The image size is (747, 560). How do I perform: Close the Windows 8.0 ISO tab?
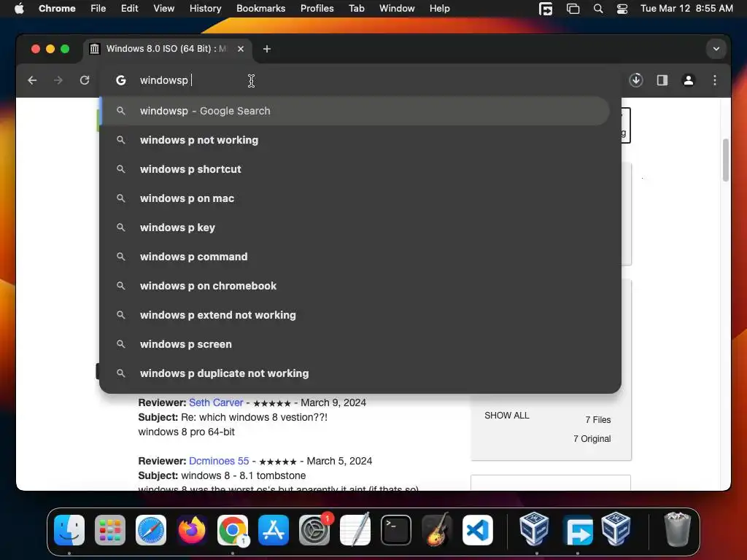point(241,49)
